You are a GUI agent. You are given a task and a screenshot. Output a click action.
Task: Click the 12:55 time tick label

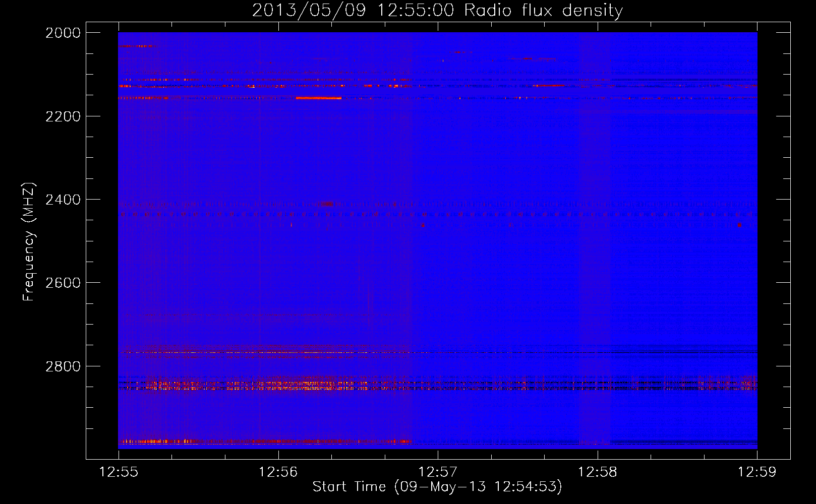(119, 472)
